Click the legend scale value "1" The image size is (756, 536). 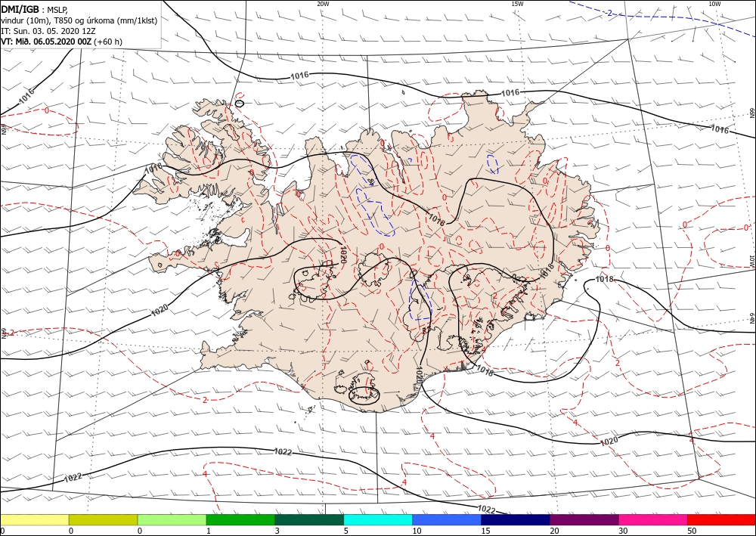point(209,531)
